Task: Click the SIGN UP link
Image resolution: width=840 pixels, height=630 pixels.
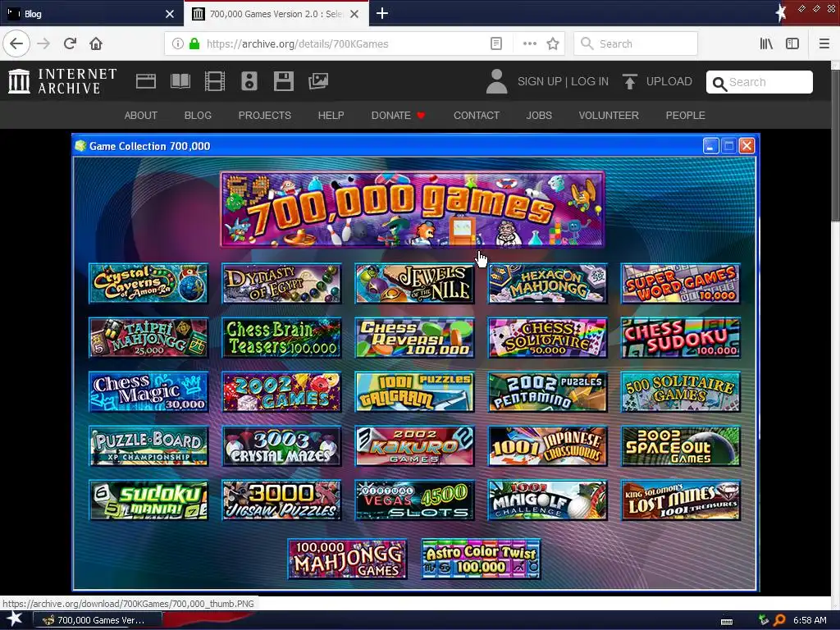Action: coord(539,81)
